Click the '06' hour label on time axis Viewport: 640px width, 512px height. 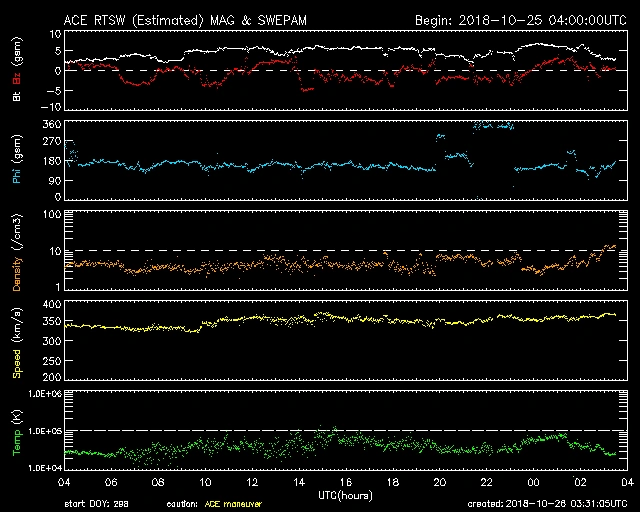(111, 483)
